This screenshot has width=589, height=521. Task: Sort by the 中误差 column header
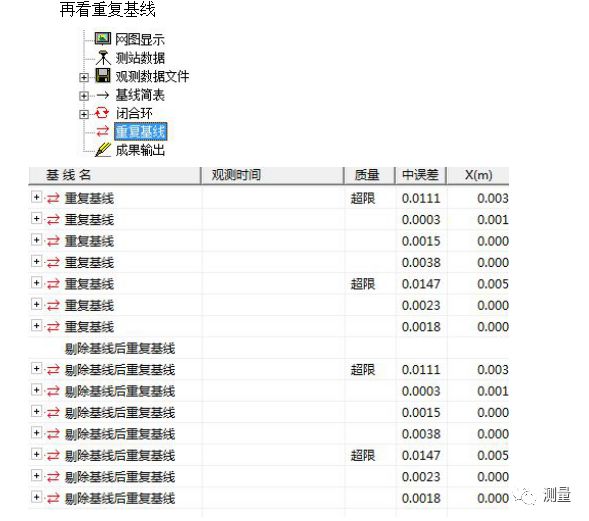click(421, 175)
